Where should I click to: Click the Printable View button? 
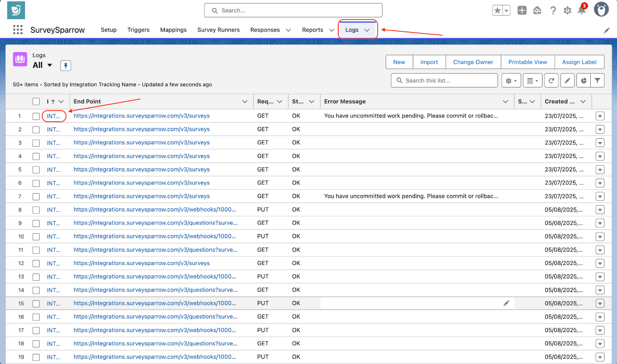[528, 62]
